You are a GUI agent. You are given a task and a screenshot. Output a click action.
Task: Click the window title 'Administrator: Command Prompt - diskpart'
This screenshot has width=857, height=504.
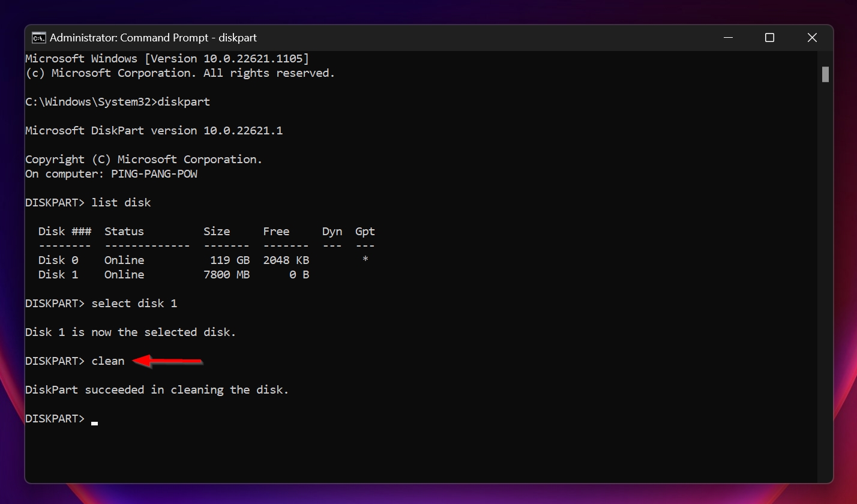point(153,38)
